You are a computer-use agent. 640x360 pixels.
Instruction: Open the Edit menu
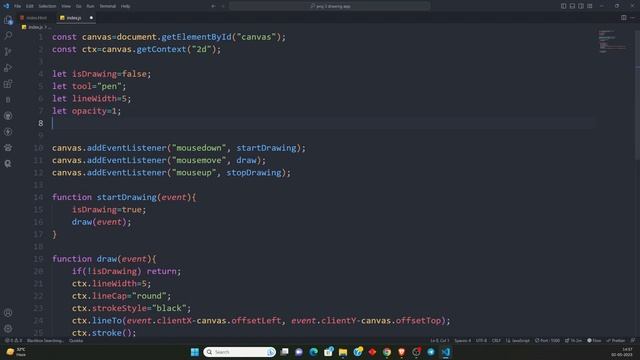30,6
